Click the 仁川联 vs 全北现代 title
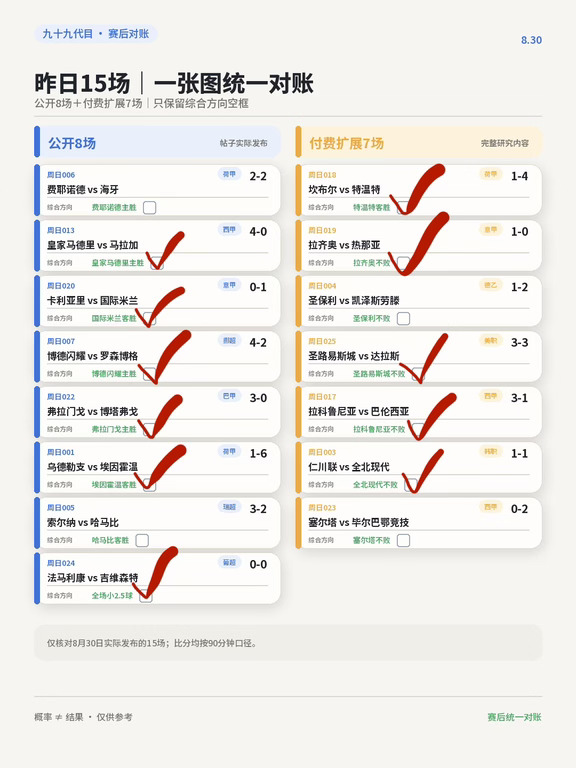This screenshot has height=768, width=576. 349,467
